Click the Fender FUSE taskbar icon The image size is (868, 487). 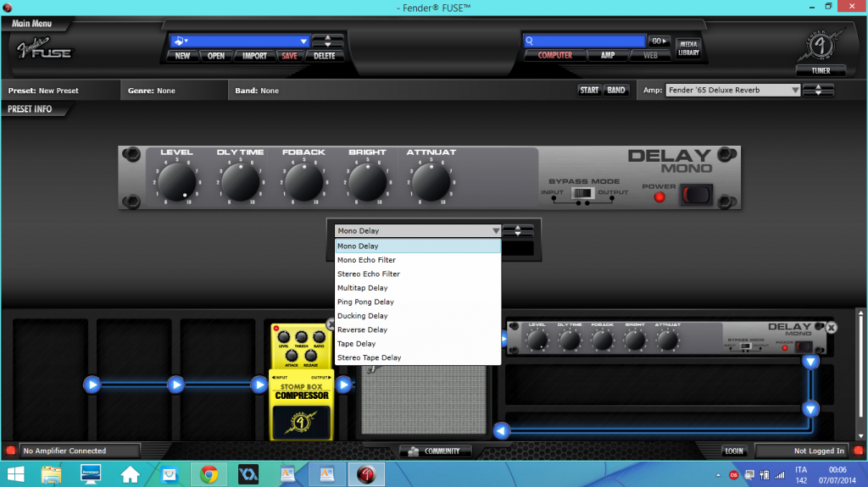click(366, 474)
